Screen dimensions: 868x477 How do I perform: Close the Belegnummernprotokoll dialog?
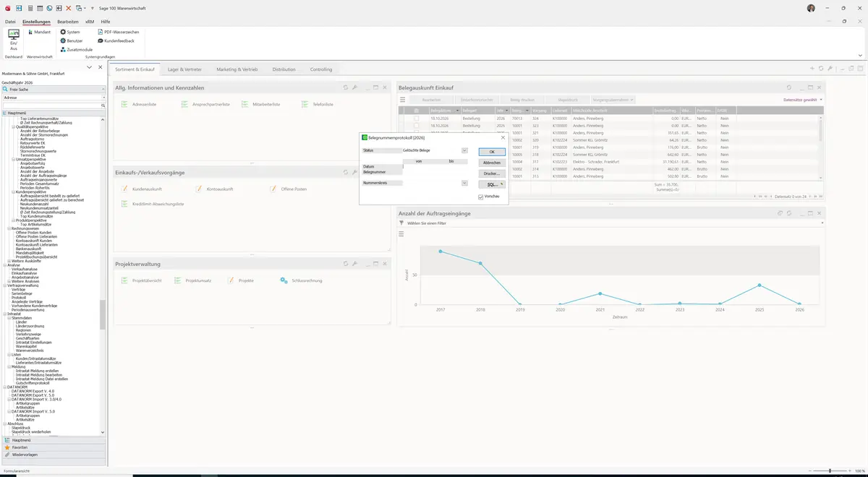click(x=503, y=137)
